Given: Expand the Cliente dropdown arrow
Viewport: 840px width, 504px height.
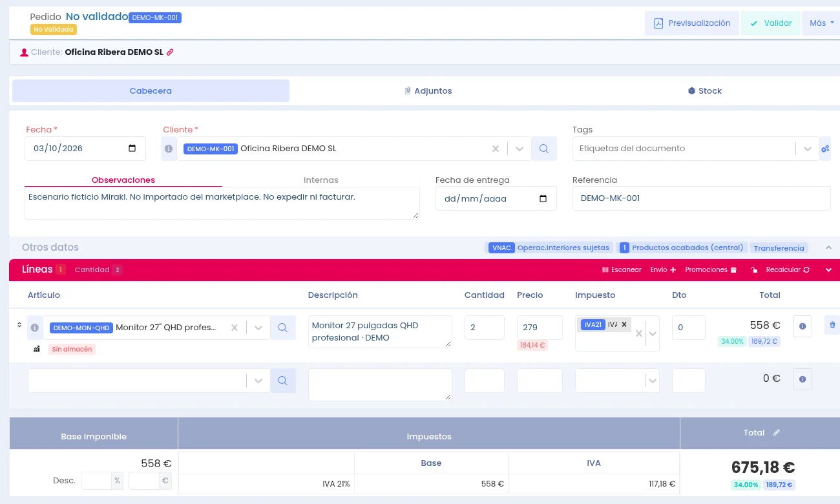Looking at the screenshot, I should point(519,149).
